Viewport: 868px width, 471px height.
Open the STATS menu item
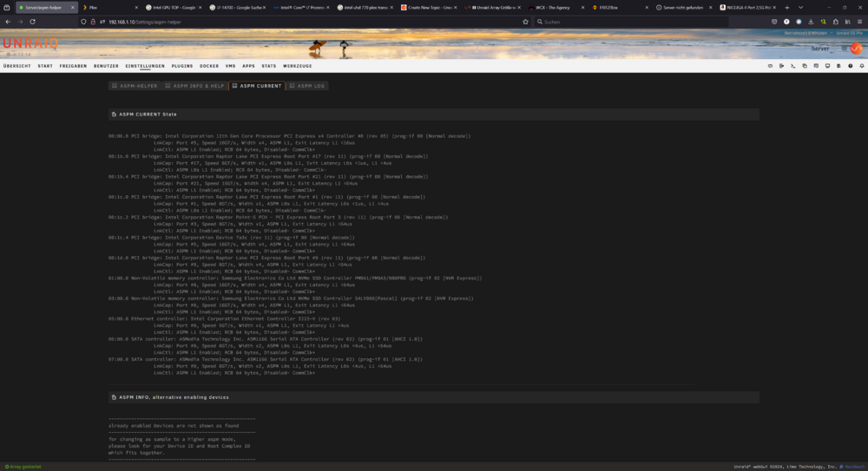(x=269, y=66)
